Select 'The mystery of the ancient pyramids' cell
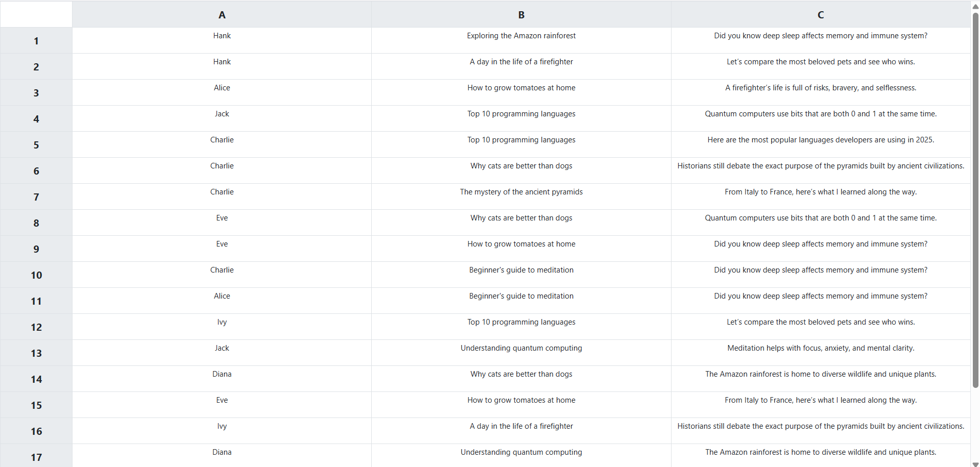980x467 pixels. click(521, 192)
